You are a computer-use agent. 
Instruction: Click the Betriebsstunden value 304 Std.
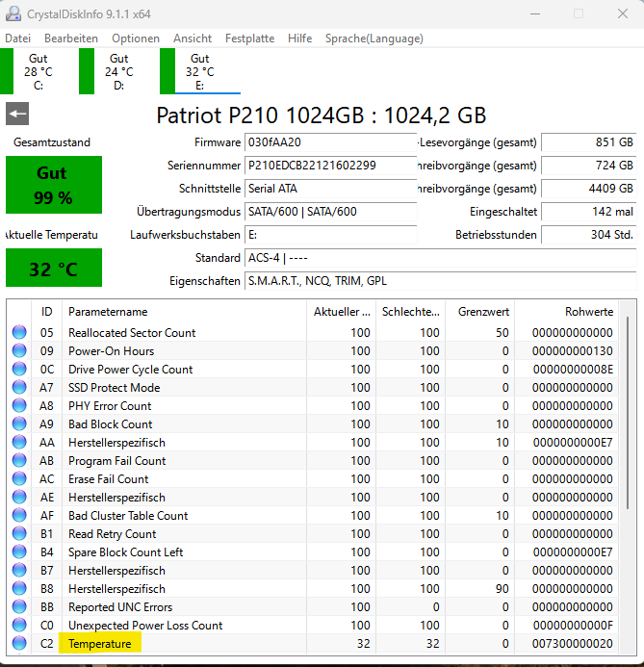point(589,235)
